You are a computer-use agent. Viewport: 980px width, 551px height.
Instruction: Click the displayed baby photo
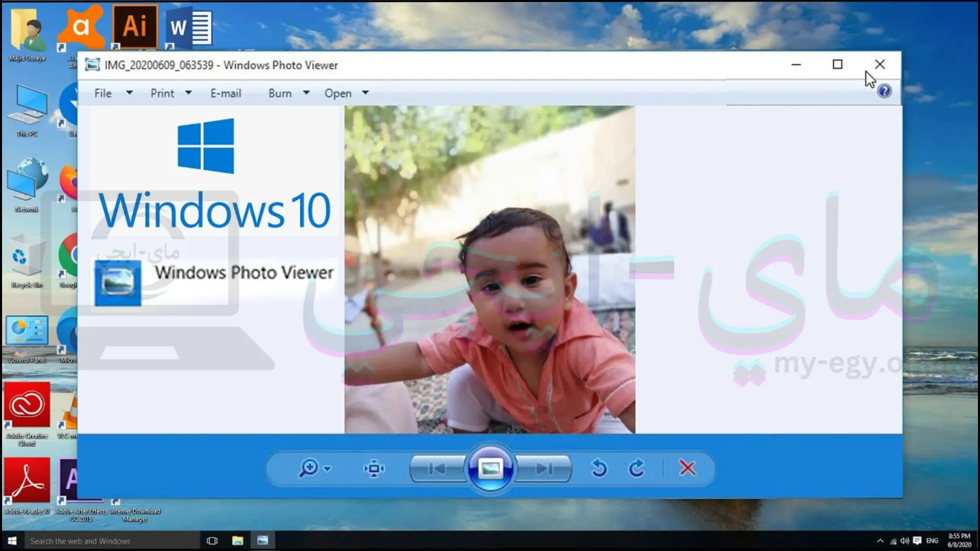pos(490,269)
